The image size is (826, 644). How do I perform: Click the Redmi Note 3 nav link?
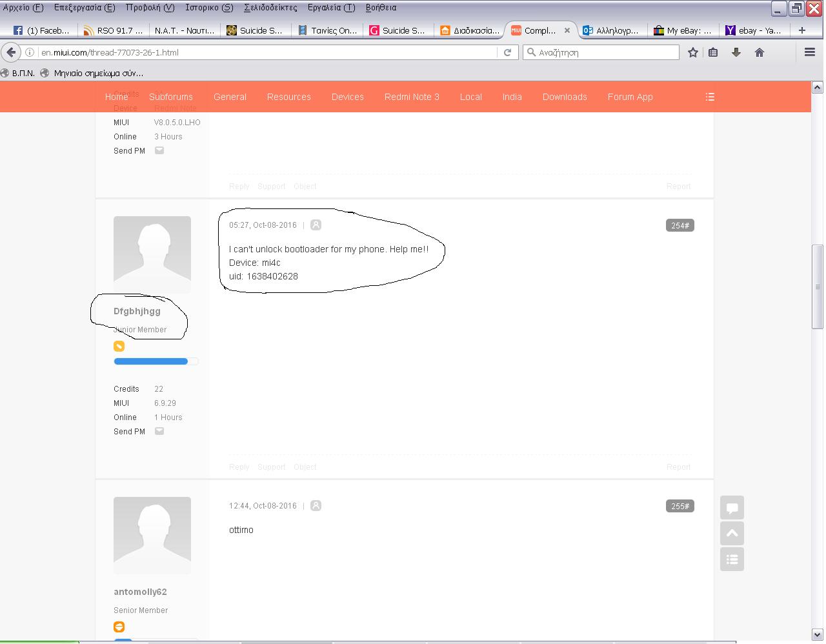412,97
